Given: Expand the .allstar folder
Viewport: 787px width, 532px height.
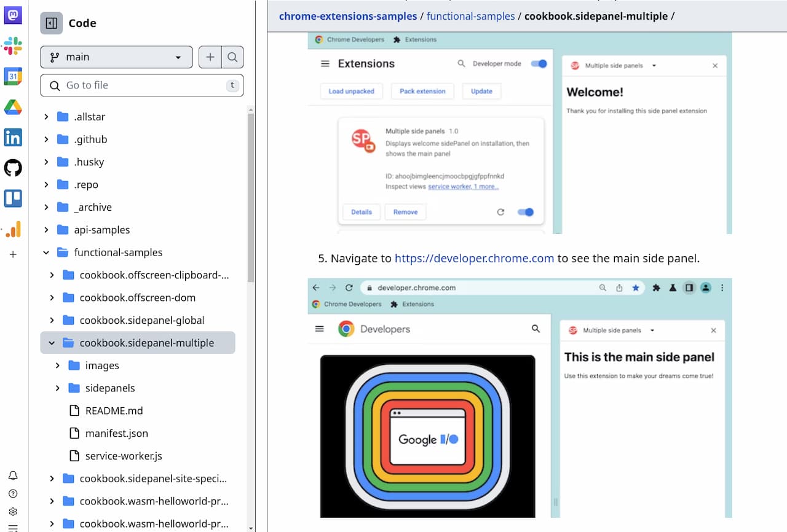Looking at the screenshot, I should point(46,117).
